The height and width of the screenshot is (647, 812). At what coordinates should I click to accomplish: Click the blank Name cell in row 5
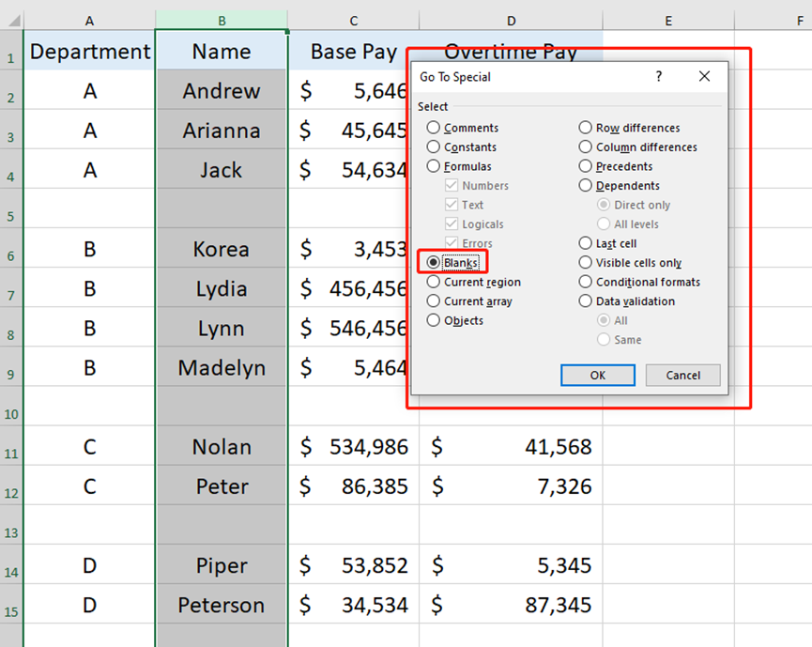[222, 208]
